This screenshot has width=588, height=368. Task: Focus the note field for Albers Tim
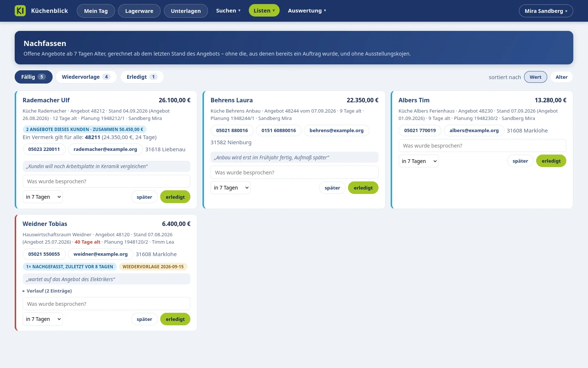pyautogui.click(x=483, y=146)
